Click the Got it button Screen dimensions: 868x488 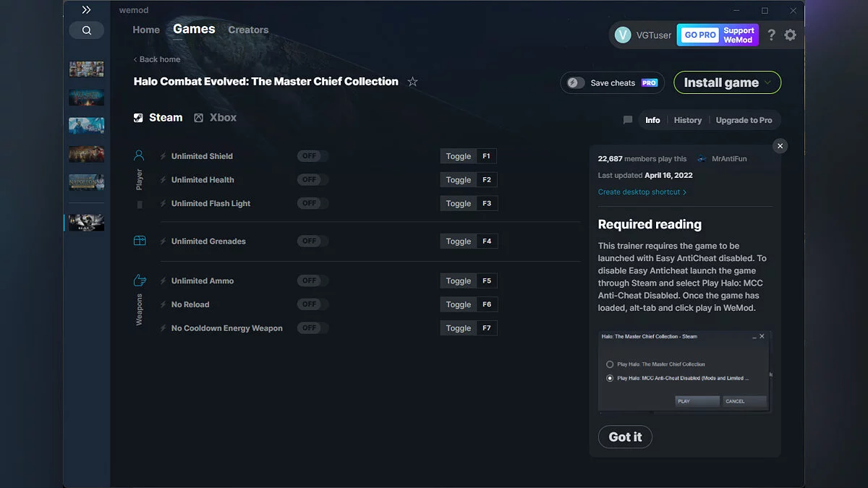(625, 437)
